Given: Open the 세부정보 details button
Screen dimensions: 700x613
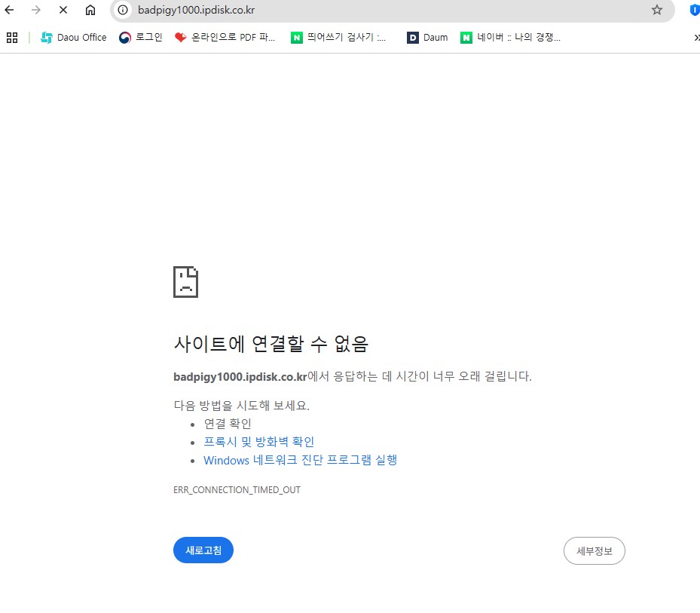Looking at the screenshot, I should click(x=595, y=551).
